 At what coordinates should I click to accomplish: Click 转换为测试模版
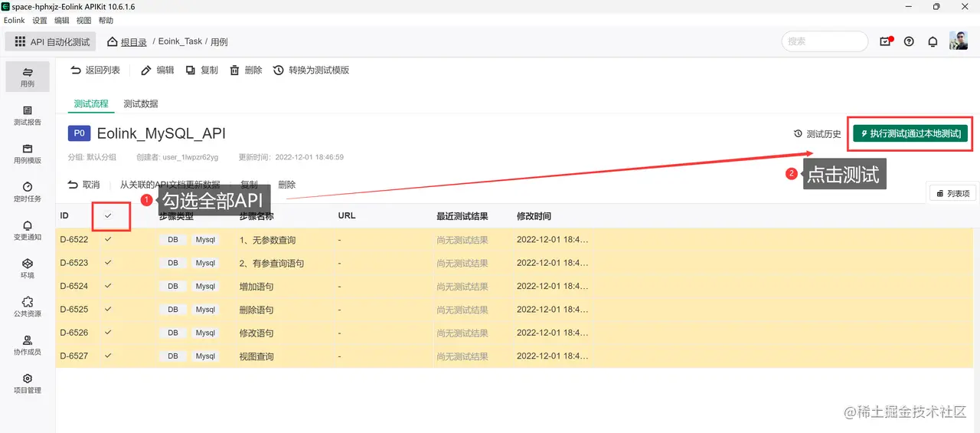(x=311, y=70)
